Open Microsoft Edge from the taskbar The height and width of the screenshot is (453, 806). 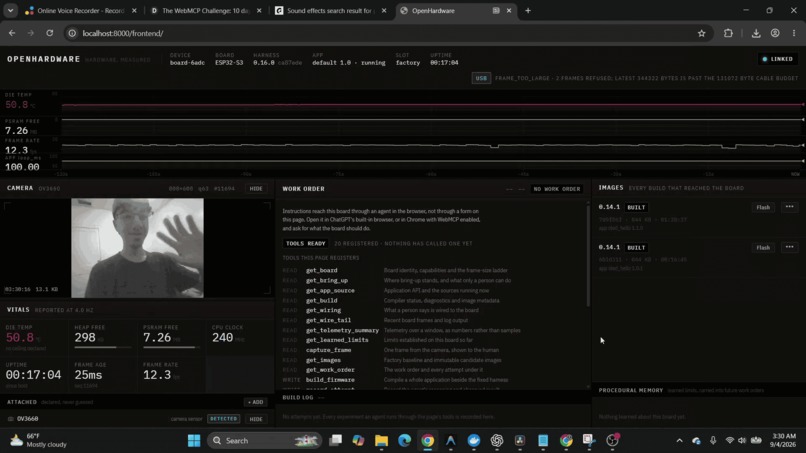click(x=405, y=441)
